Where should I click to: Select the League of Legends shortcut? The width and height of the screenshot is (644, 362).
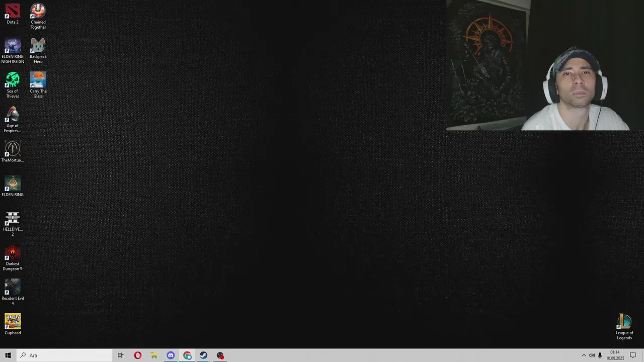pos(624,327)
